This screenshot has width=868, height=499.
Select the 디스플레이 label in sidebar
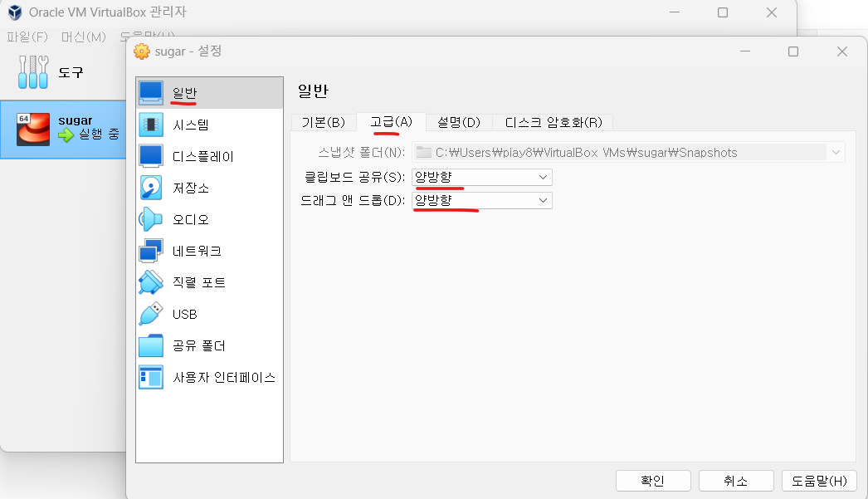pos(202,156)
